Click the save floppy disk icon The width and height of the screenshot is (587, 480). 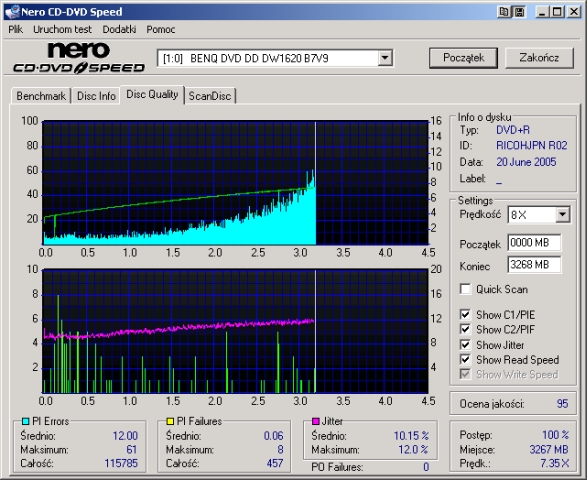click(519, 12)
